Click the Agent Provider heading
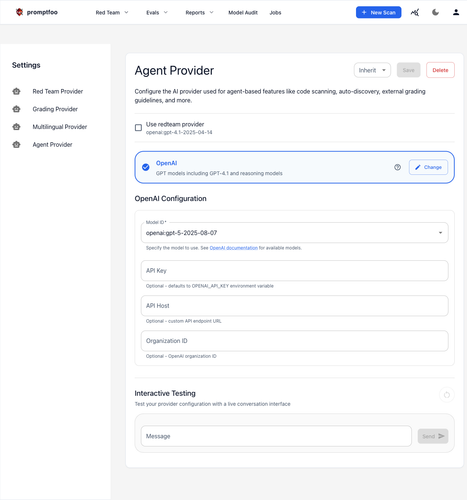467x500 pixels. (x=174, y=71)
